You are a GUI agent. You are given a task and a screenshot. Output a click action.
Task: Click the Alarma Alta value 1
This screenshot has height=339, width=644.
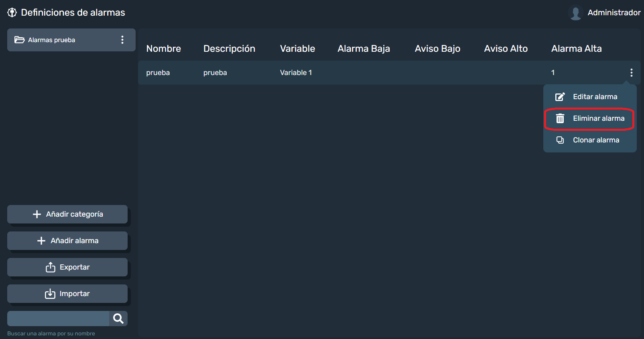[553, 73]
